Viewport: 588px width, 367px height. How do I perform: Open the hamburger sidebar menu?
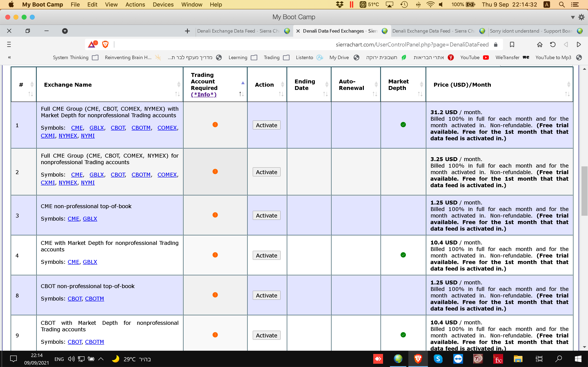pos(9,44)
